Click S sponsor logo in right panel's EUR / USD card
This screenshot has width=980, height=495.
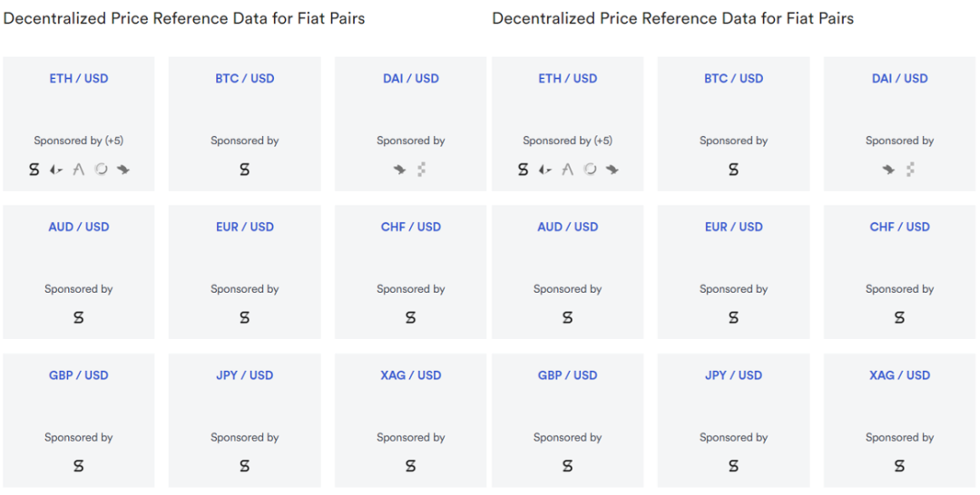[733, 318]
